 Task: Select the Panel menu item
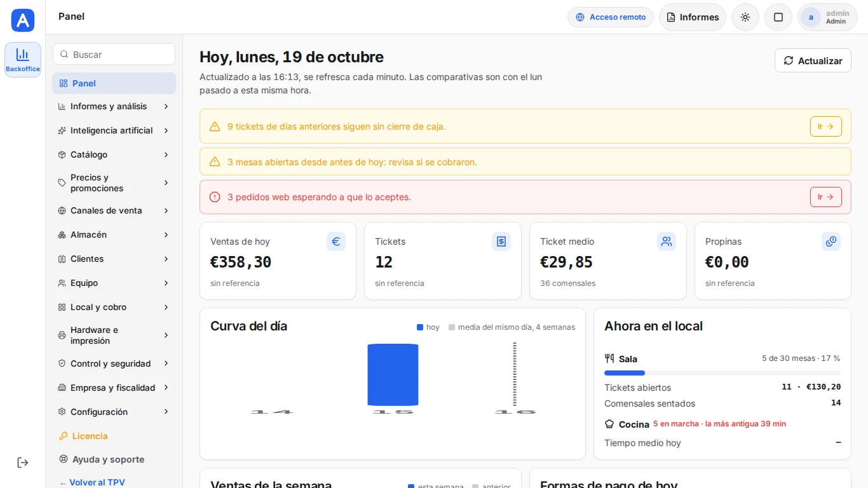click(x=114, y=83)
